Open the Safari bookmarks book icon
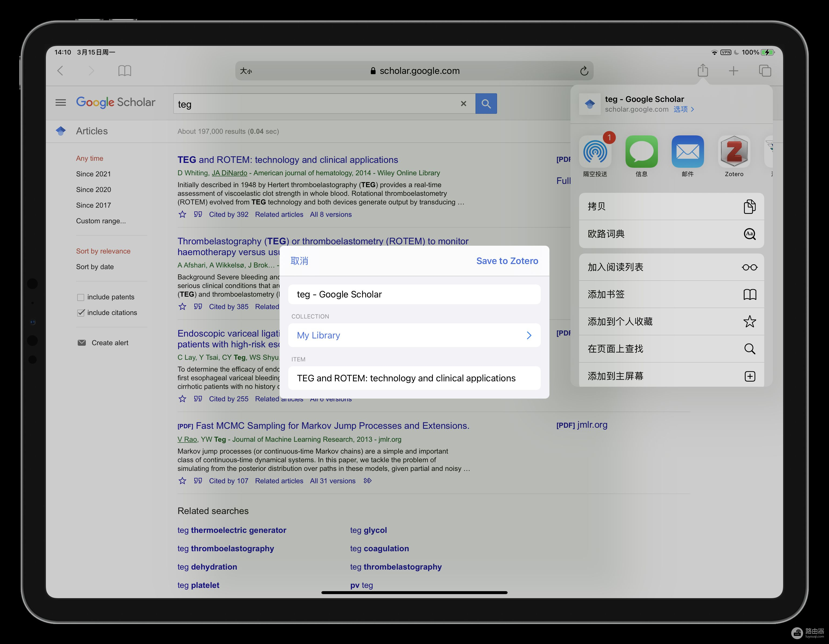Screen dimensions: 829x644 [124, 71]
